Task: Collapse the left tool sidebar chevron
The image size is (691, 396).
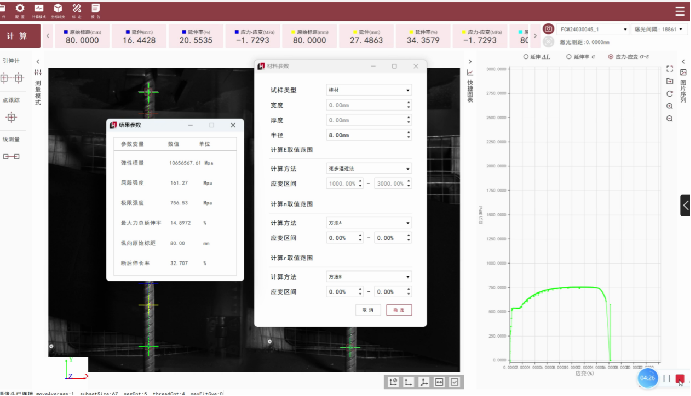Action: (x=38, y=62)
